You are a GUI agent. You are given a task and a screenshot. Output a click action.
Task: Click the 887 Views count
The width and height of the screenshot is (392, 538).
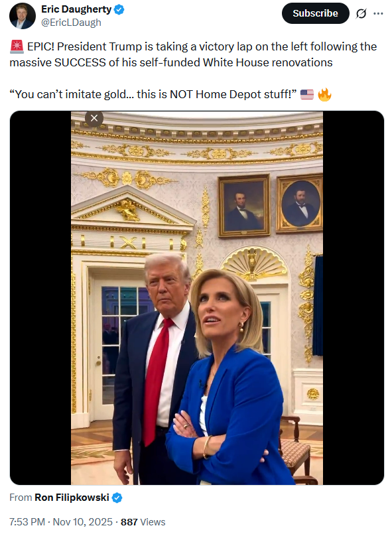point(143,522)
